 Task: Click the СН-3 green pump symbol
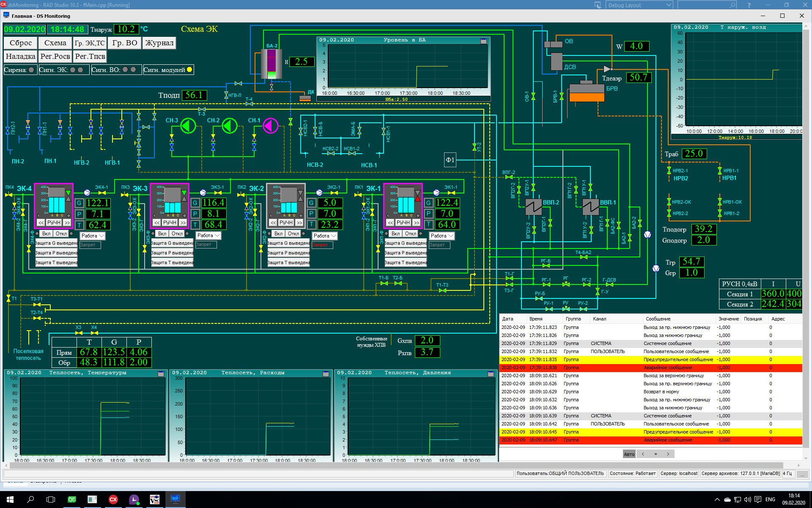tap(188, 125)
